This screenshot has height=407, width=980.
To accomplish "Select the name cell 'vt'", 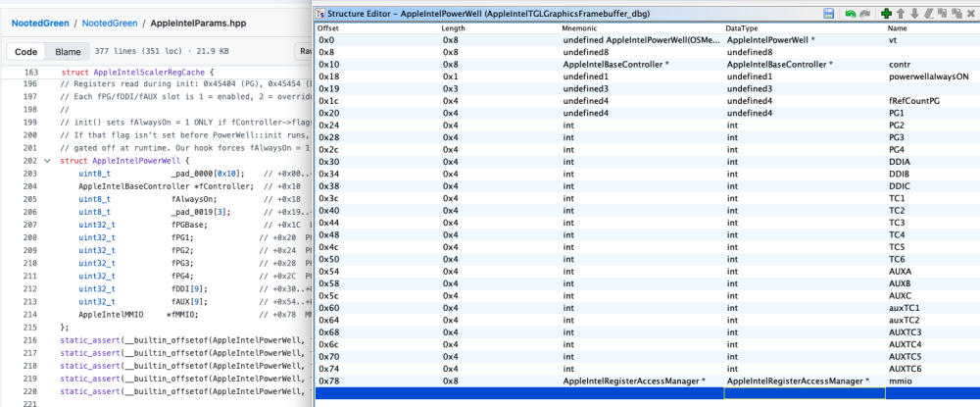I will [893, 40].
